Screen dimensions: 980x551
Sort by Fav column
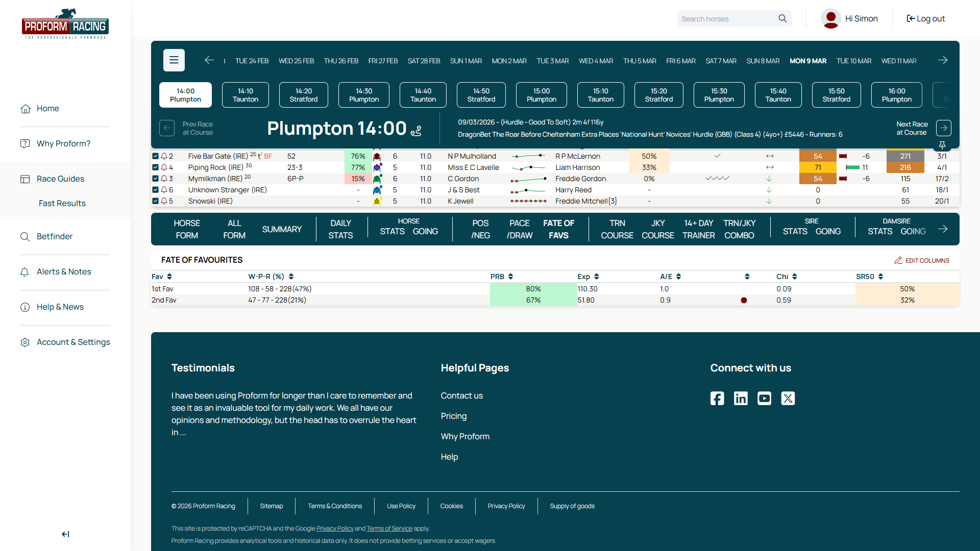162,277
